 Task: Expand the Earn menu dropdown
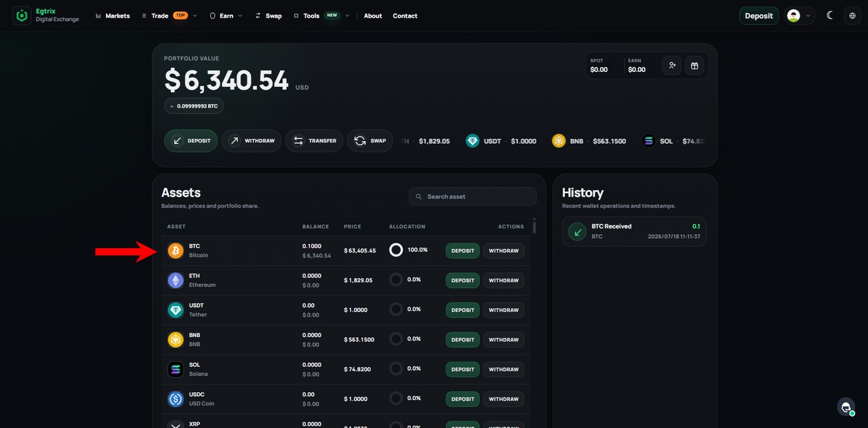pos(226,16)
